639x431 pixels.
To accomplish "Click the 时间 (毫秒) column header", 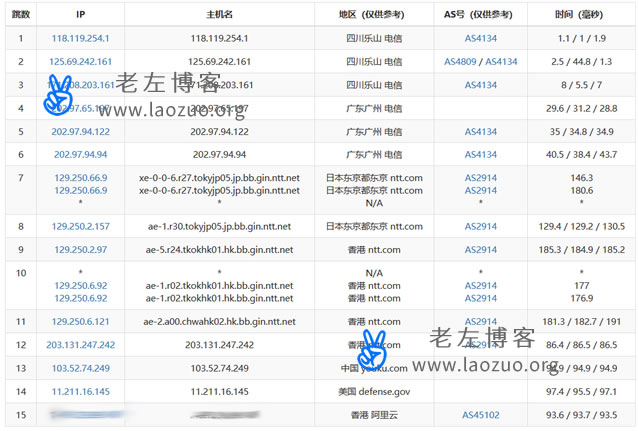I will 579,14.
